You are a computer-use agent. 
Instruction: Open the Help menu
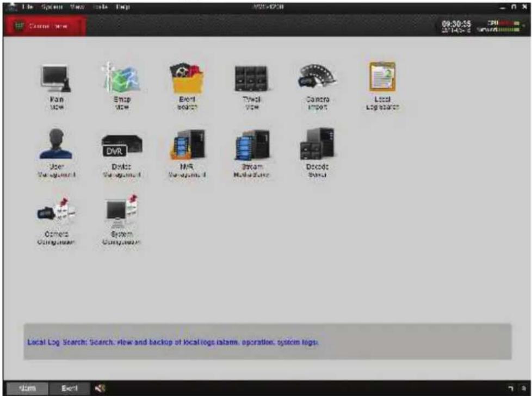click(x=122, y=7)
